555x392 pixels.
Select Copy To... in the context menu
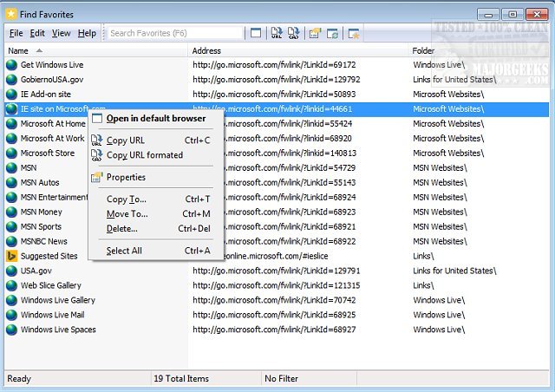(x=156, y=199)
